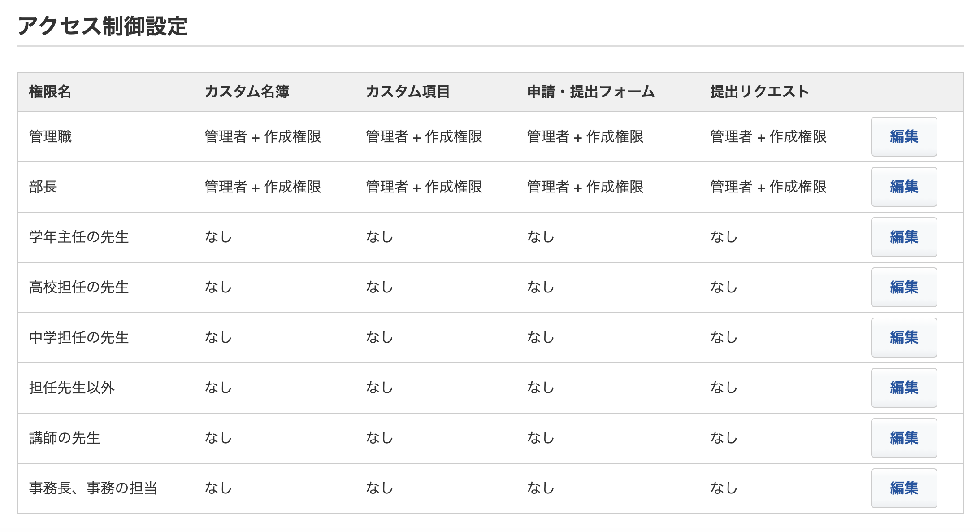Select the カスタム項目 column header

[x=408, y=92]
